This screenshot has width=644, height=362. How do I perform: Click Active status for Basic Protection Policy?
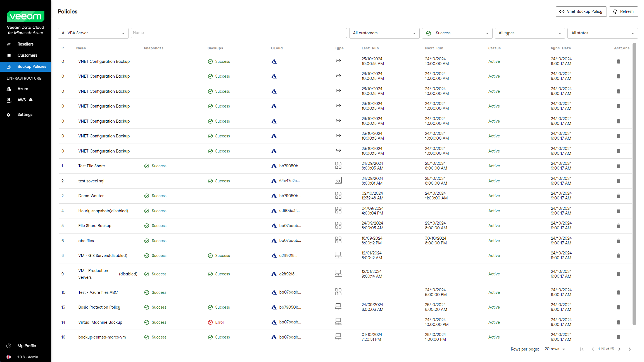[494, 307]
